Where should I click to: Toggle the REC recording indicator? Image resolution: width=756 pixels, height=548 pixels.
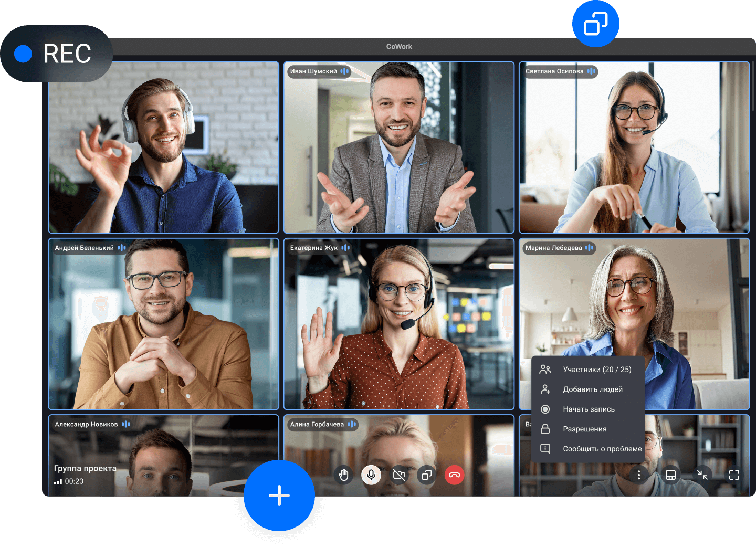coord(56,54)
